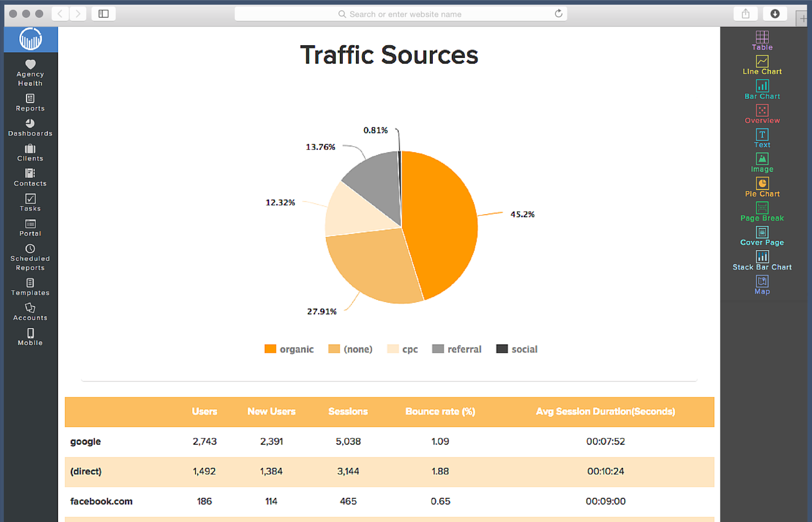812x522 pixels.
Task: Select the Clients briefcase icon
Action: point(30,149)
